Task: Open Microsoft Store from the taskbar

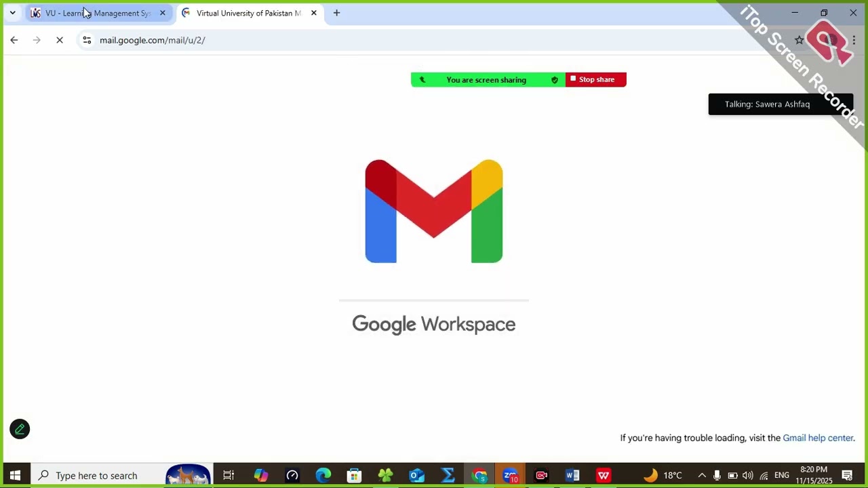Action: click(355, 475)
